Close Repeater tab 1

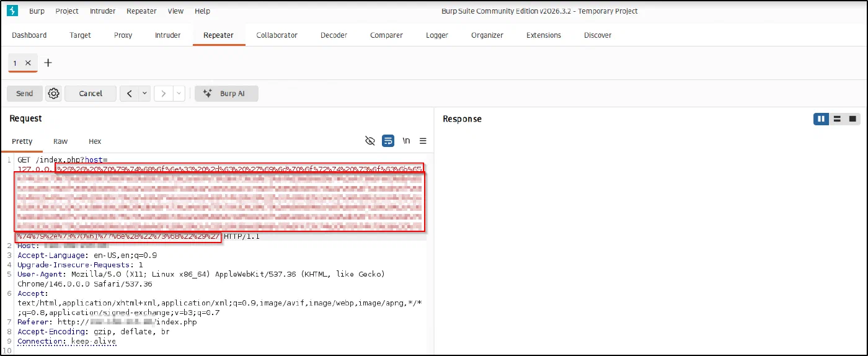pyautogui.click(x=28, y=63)
